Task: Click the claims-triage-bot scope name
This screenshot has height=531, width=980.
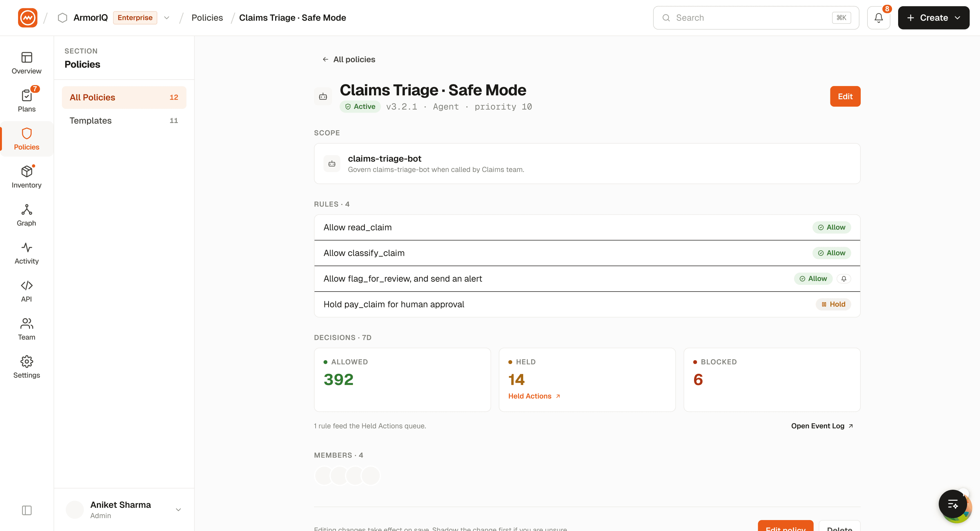Action: (384, 159)
